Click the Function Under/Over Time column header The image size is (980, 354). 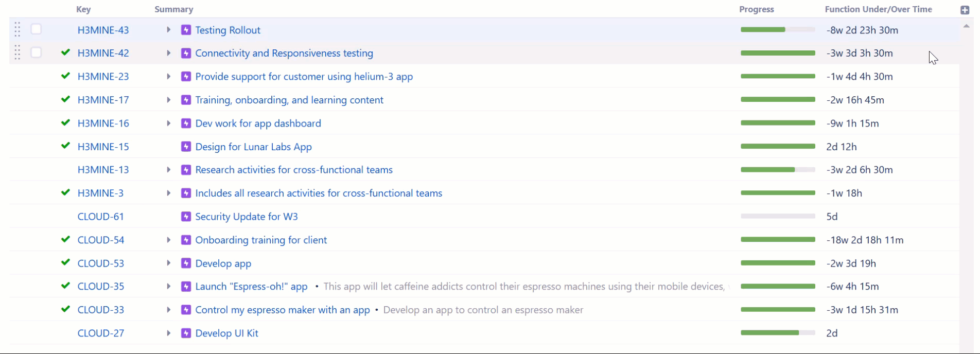point(878,9)
